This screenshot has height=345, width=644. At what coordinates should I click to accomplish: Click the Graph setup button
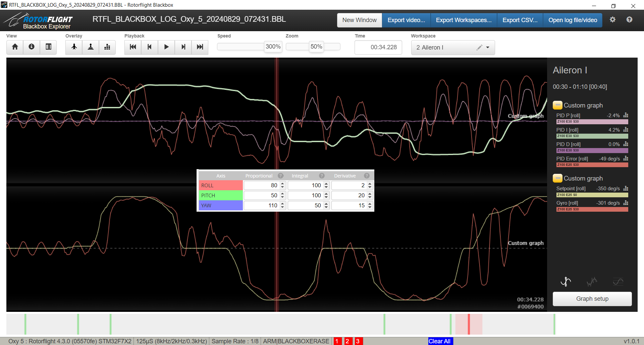[592, 299]
